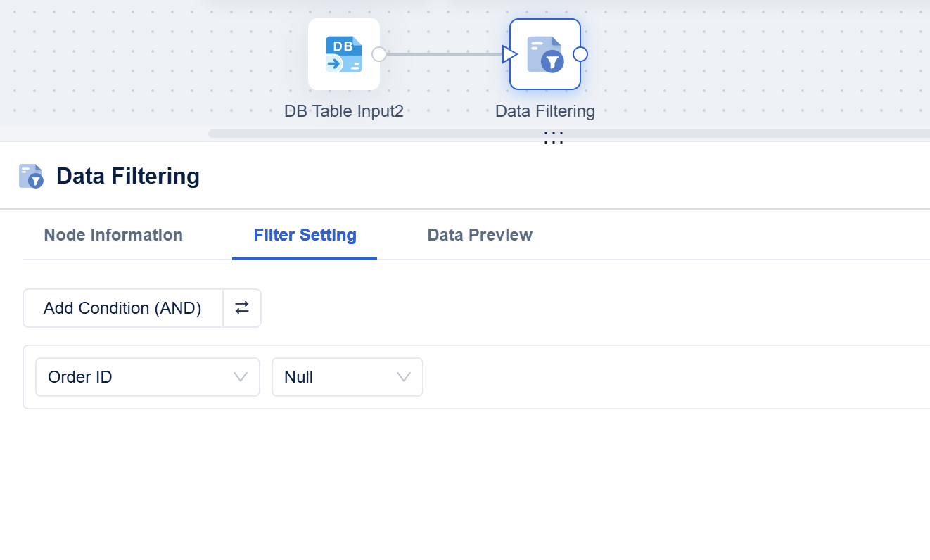Select the DB Table Input2 label text

(x=345, y=110)
